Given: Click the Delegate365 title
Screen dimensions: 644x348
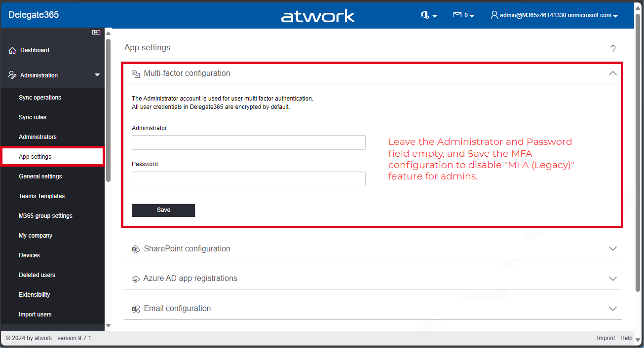Looking at the screenshot, I should [x=34, y=15].
